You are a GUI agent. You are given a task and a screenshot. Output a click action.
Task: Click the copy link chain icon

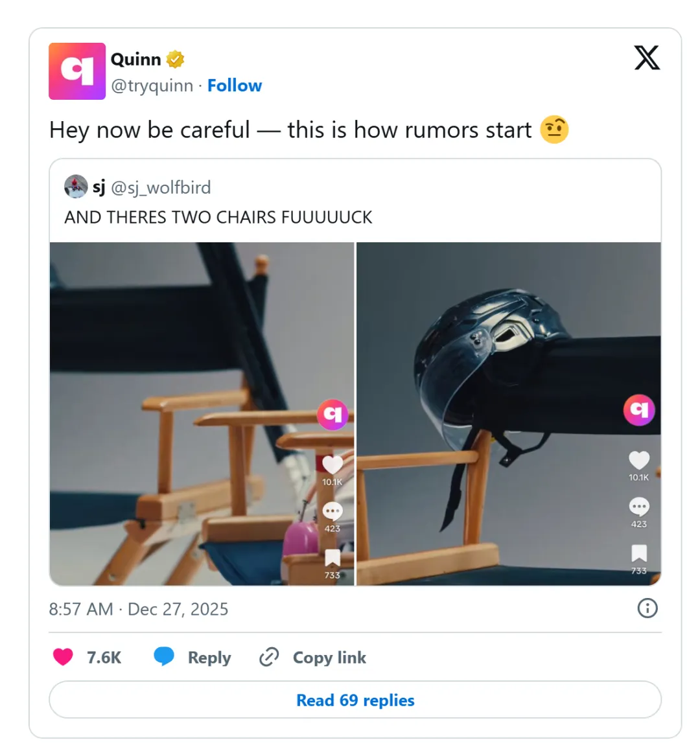click(269, 657)
